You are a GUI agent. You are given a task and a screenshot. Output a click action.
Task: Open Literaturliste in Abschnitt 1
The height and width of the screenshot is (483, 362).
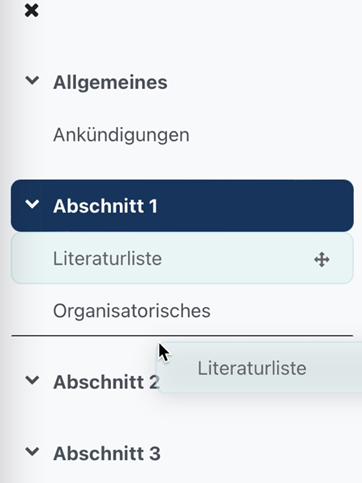point(107,259)
